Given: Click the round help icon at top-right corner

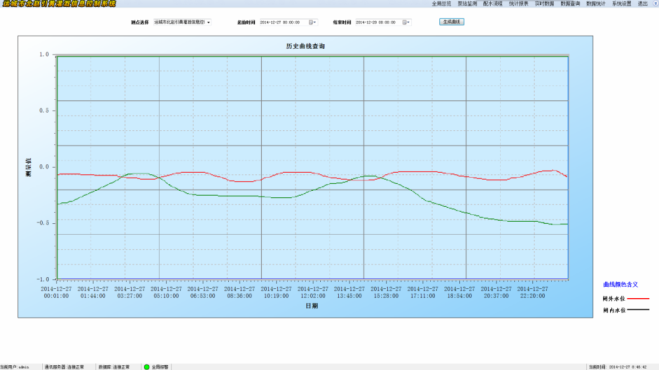Looking at the screenshot, I should pos(656,3).
